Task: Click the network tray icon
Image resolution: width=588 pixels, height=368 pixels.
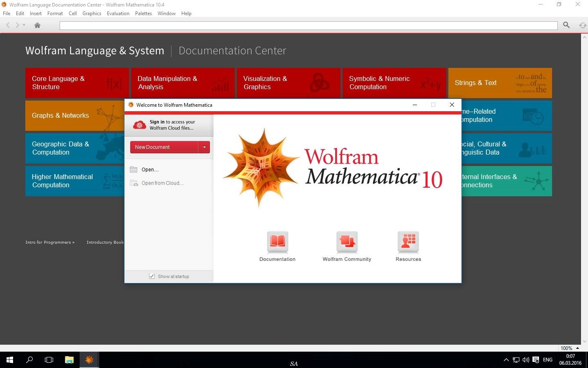Action: 516,360
